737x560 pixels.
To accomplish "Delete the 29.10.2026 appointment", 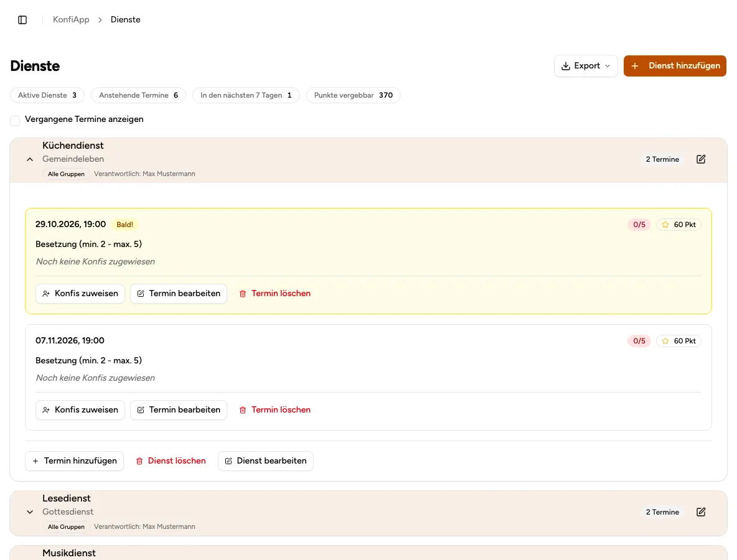I will 275,294.
